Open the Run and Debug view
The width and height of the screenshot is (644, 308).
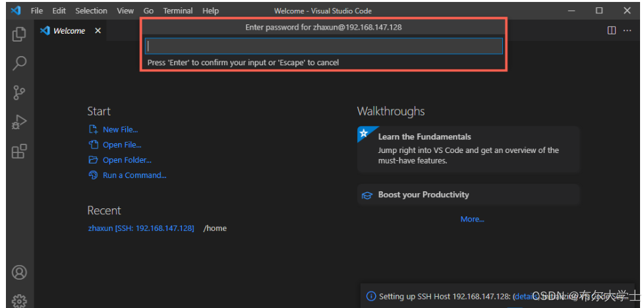coord(19,122)
